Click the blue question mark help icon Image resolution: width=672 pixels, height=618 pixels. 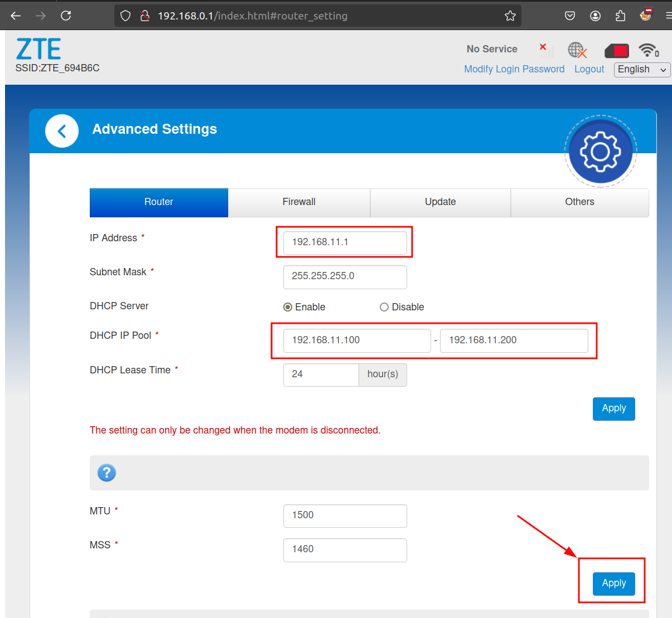(107, 473)
